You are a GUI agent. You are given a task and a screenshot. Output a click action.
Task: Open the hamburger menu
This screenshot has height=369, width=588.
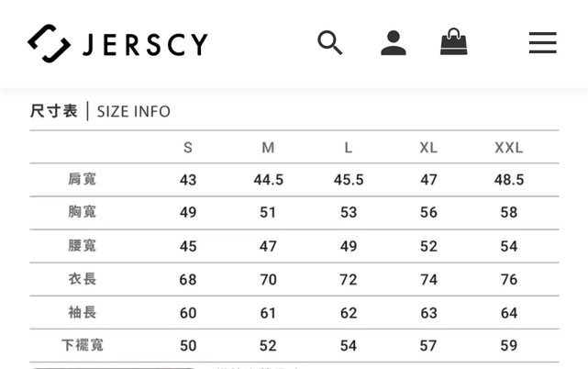pyautogui.click(x=542, y=42)
